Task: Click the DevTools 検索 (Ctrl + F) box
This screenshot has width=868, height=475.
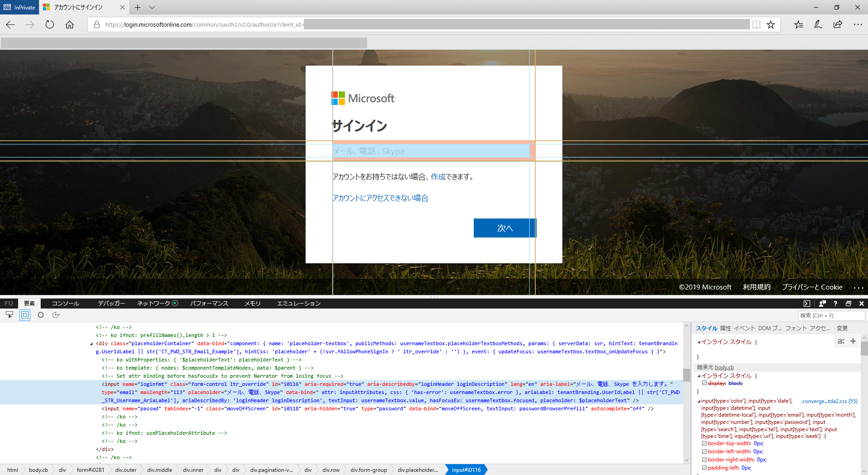Action: click(x=831, y=315)
